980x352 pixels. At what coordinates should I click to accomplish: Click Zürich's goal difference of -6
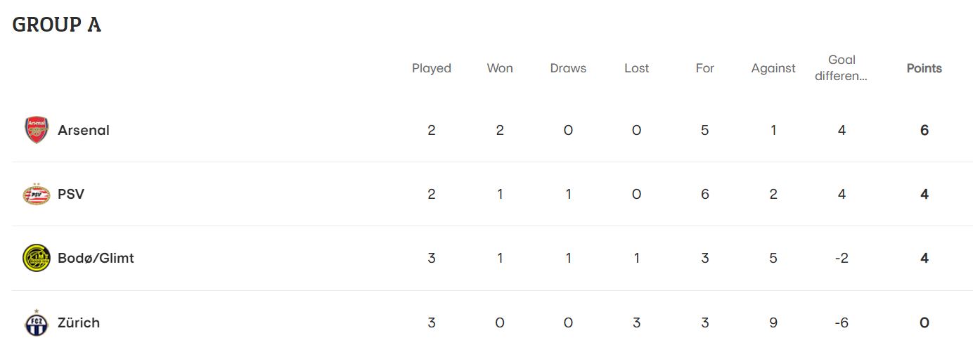[842, 322]
